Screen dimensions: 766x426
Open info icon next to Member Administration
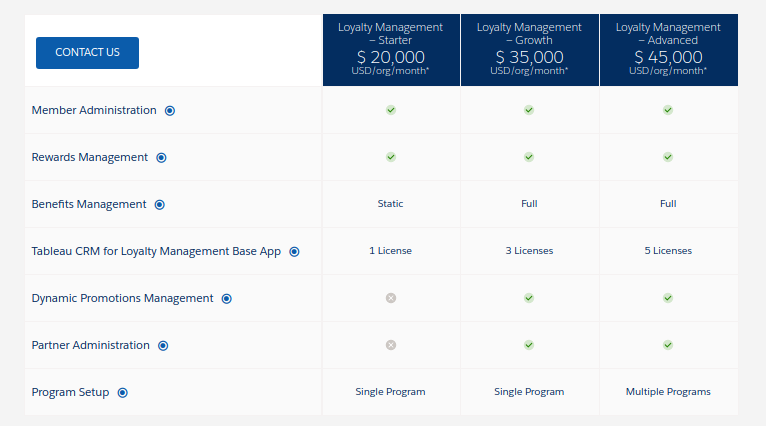coord(170,111)
